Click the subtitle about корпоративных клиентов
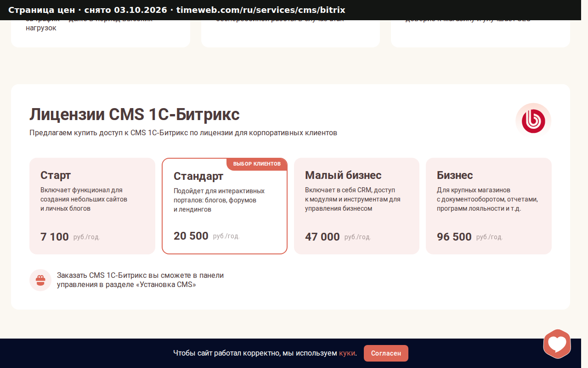588x368 pixels. tap(183, 133)
